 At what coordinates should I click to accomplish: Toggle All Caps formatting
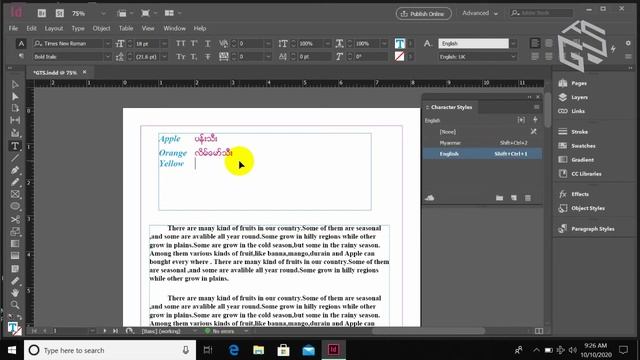point(181,43)
